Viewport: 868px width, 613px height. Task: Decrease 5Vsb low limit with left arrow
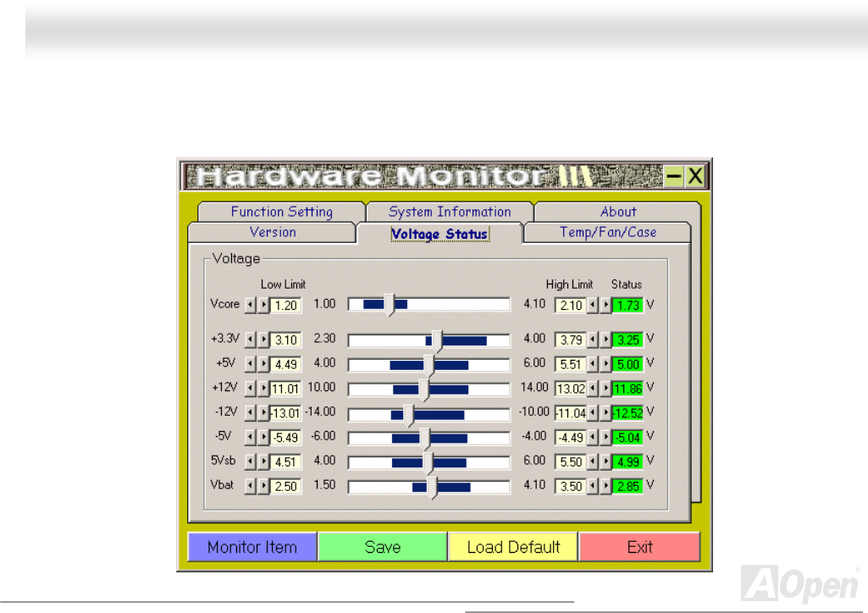click(250, 461)
